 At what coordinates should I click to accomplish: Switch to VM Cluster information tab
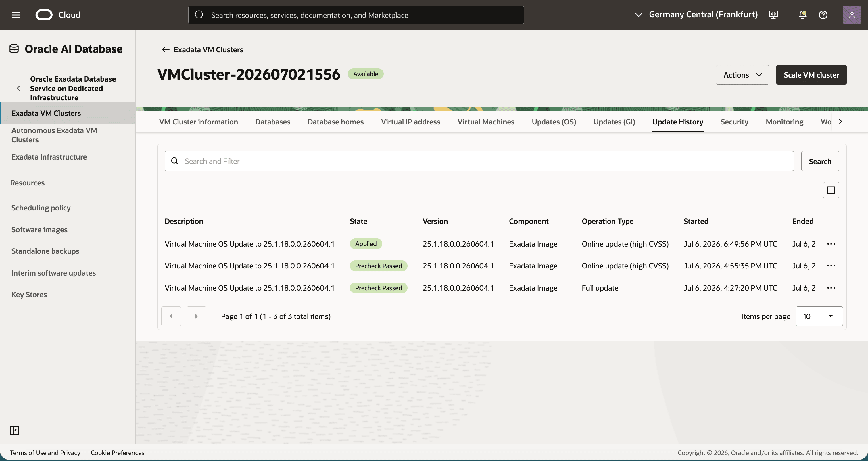(x=199, y=122)
